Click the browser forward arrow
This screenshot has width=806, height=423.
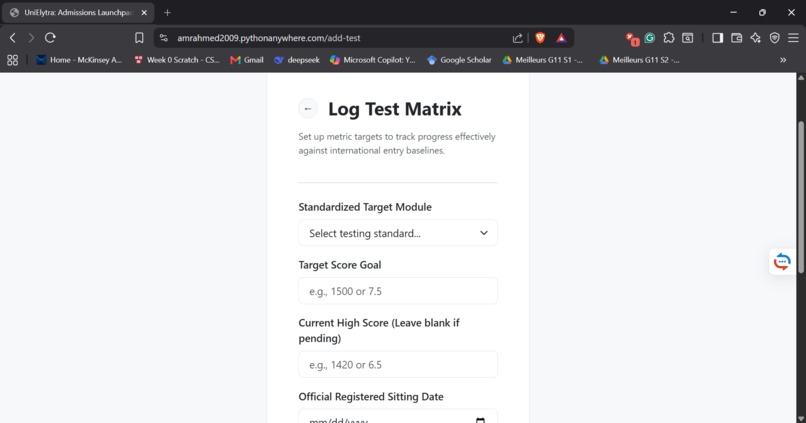click(x=31, y=38)
